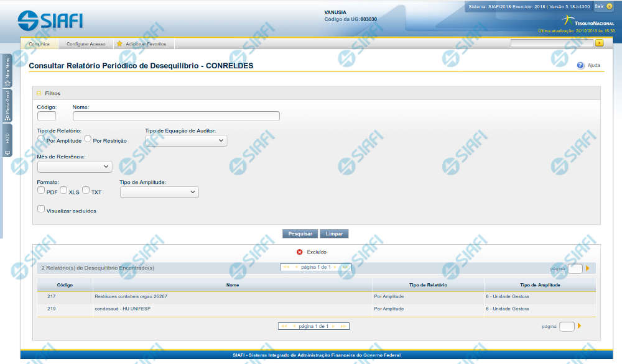
Task: Click the yellow go button beside the top search field
Action: (599, 43)
